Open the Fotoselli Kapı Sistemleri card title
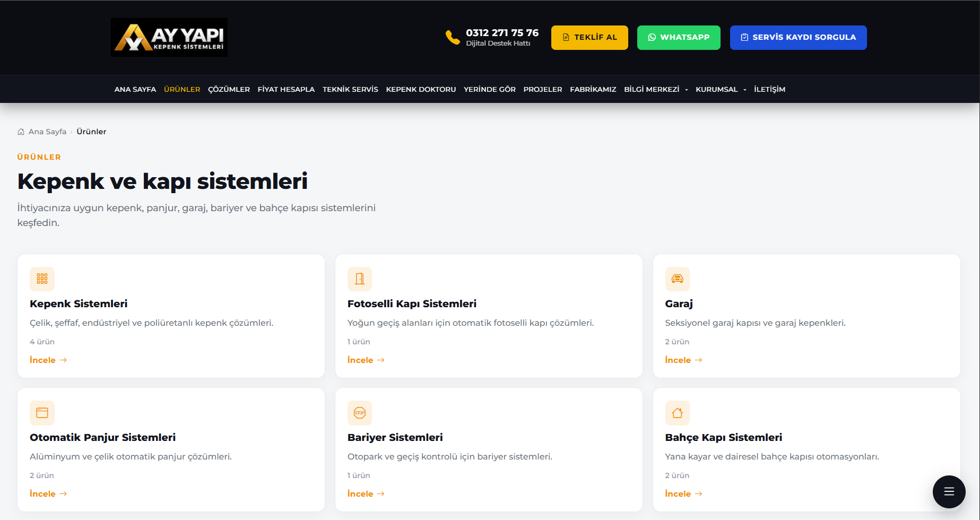Viewport: 980px width, 520px height. point(412,304)
